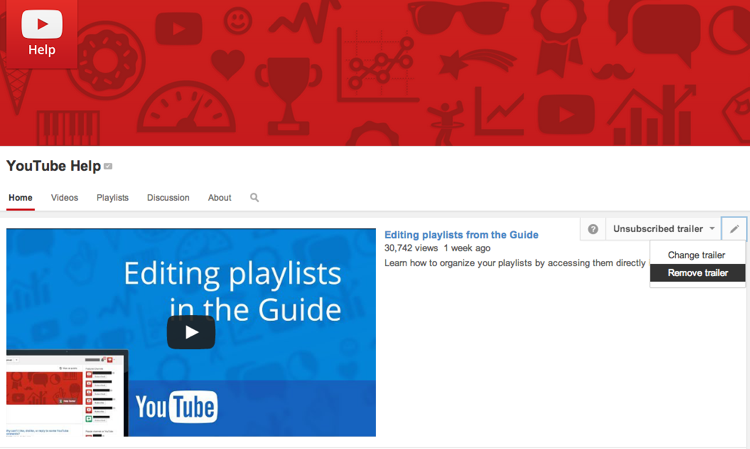Switch to the Videos tab
The image size is (750, 449).
(65, 198)
